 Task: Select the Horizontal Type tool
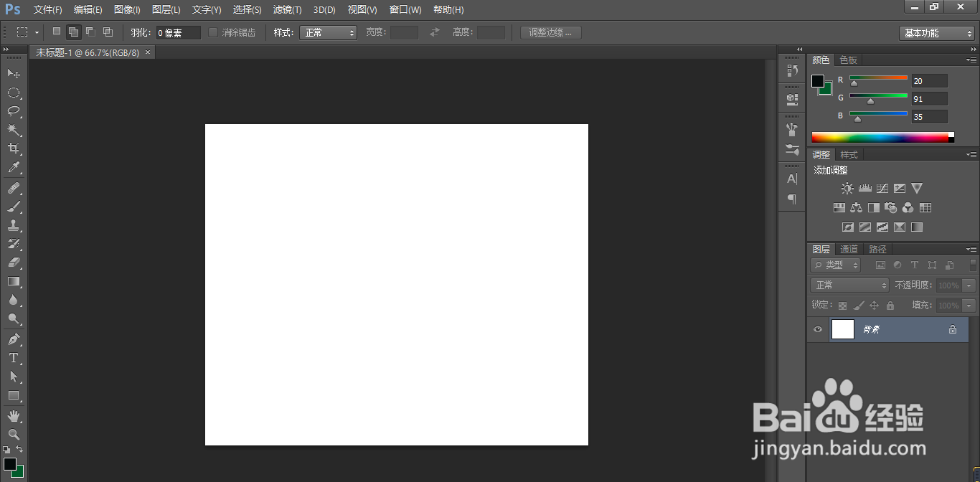click(x=14, y=359)
